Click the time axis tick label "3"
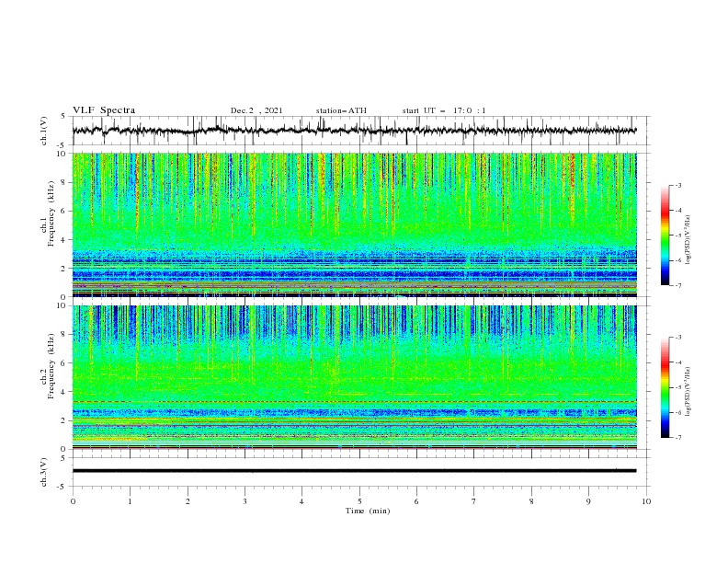This screenshot has width=728, height=563. click(245, 501)
